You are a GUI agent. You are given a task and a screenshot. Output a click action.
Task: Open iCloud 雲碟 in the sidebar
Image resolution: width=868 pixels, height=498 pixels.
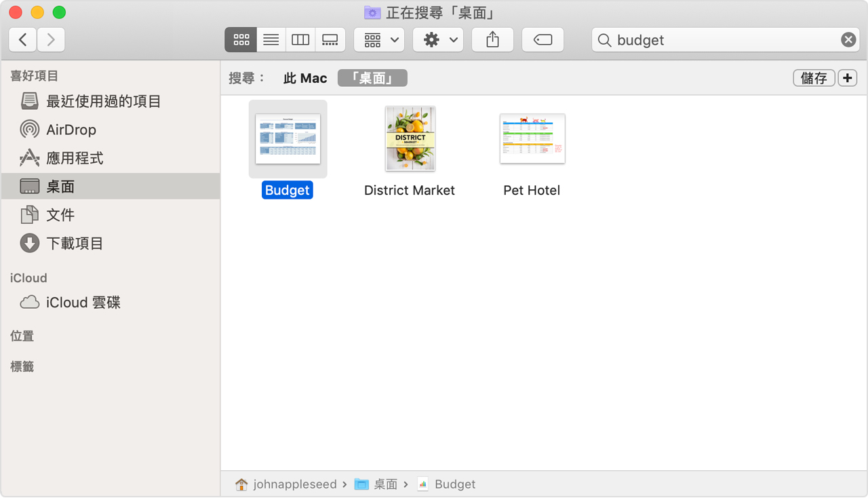click(83, 303)
